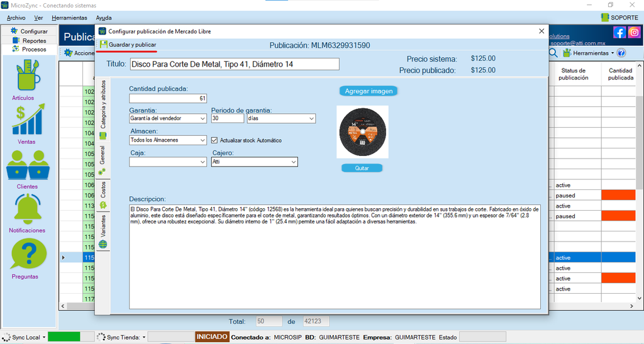This screenshot has height=344, width=644.
Task: Switch to the Costos vertical tab
Action: point(103,194)
